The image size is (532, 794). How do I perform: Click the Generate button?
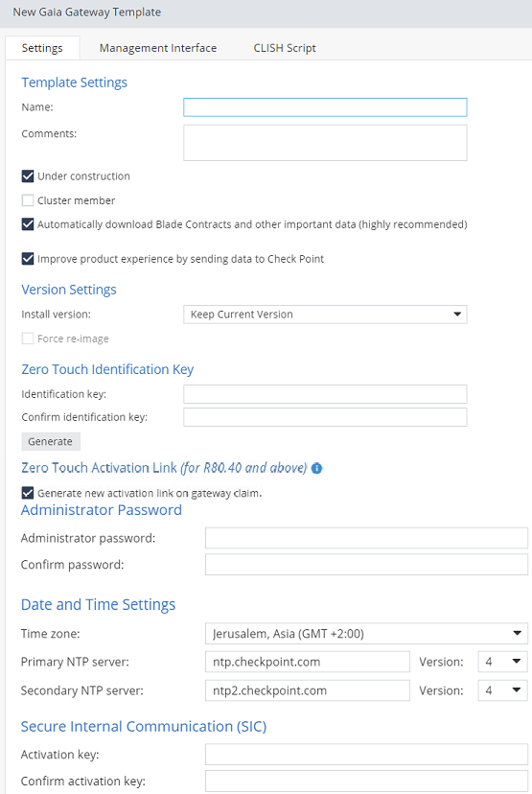(51, 441)
